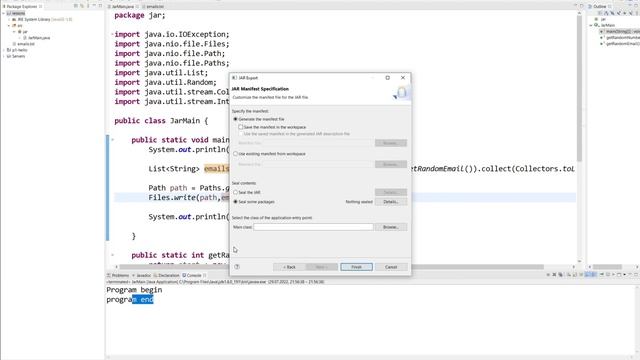Toggle Hide Local Types icon in Outline
This screenshot has height=360, width=640.
tap(631, 13)
